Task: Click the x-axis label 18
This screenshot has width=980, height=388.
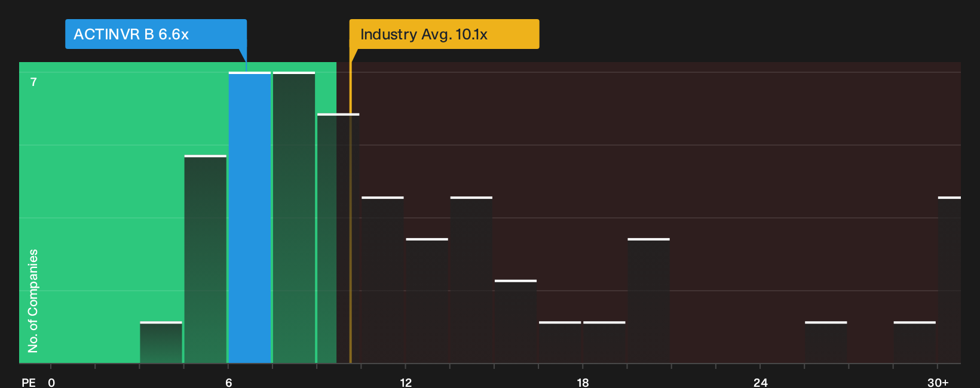Action: click(x=583, y=383)
